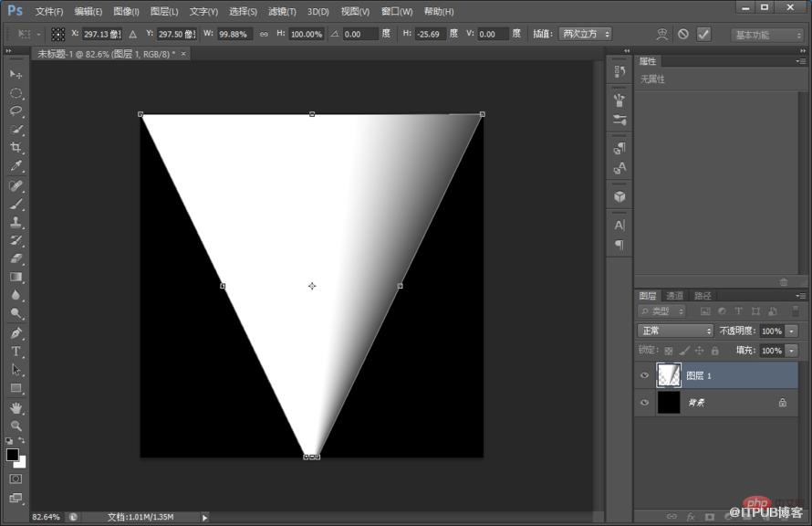Hide 图层 1 layer visibility eye
The width and height of the screenshot is (812, 526).
(x=645, y=375)
